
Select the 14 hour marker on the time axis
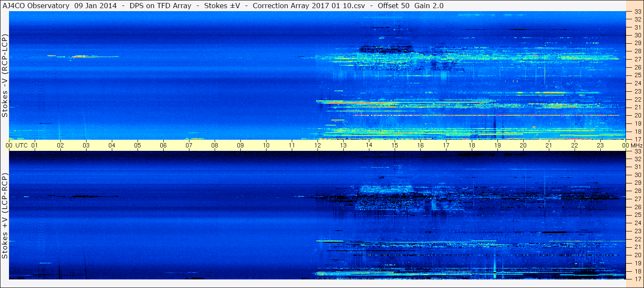coord(369,145)
